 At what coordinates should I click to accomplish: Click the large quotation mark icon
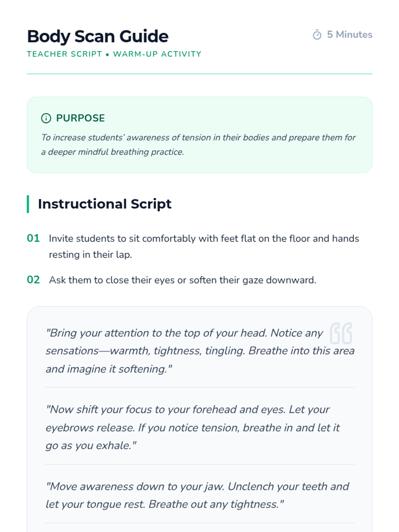341,333
